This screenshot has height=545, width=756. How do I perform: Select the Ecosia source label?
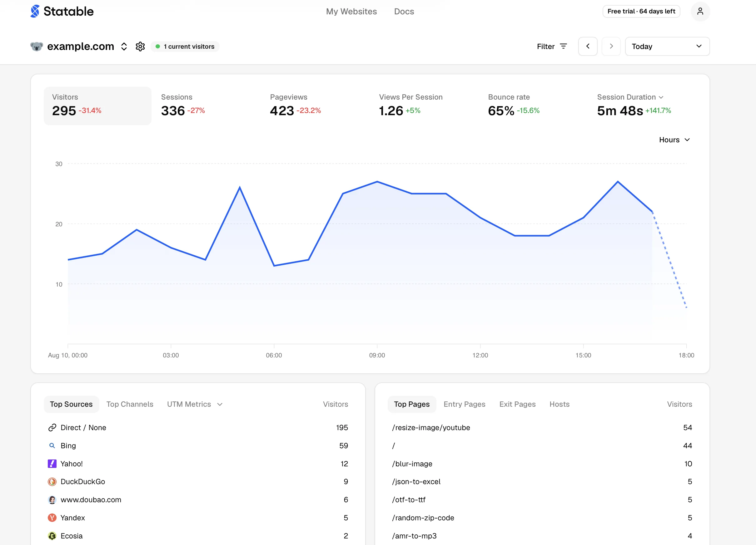(72, 536)
